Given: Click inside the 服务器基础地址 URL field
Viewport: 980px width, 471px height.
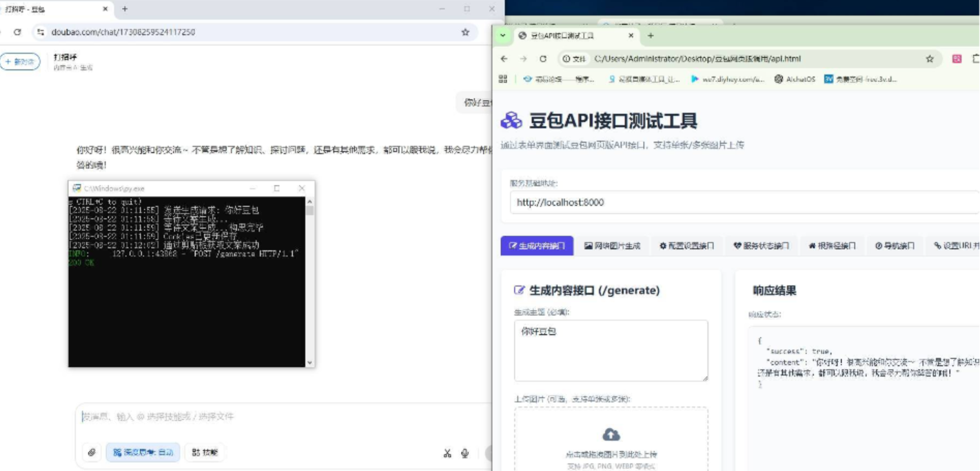Looking at the screenshot, I should 689,203.
